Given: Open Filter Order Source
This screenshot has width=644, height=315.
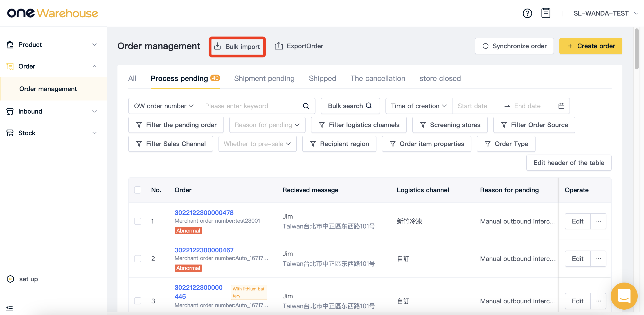Looking at the screenshot, I should coord(534,125).
